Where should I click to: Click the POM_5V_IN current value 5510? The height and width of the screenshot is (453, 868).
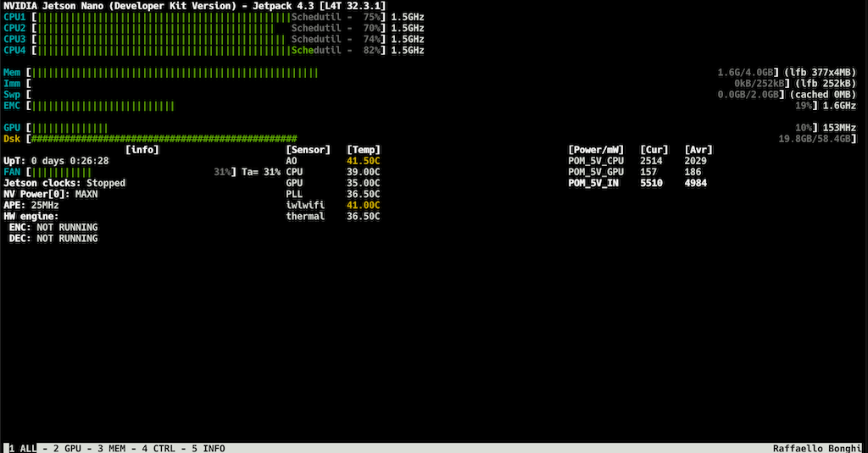[651, 183]
